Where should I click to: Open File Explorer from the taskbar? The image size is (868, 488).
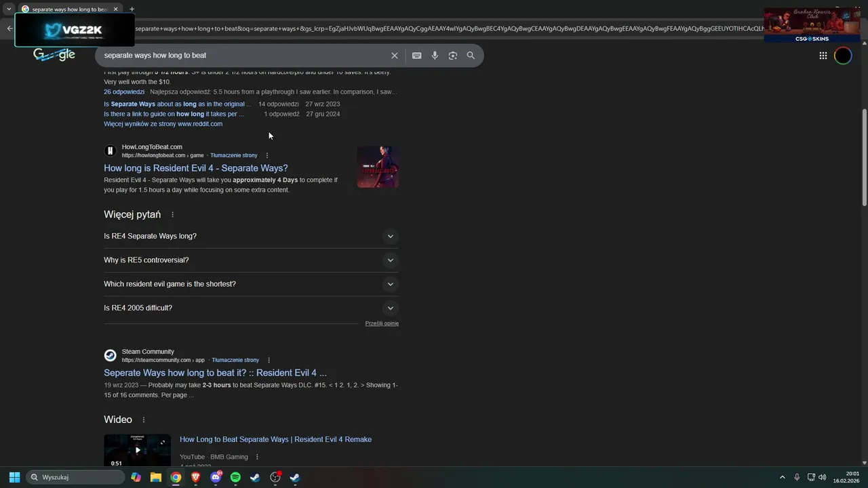click(156, 477)
